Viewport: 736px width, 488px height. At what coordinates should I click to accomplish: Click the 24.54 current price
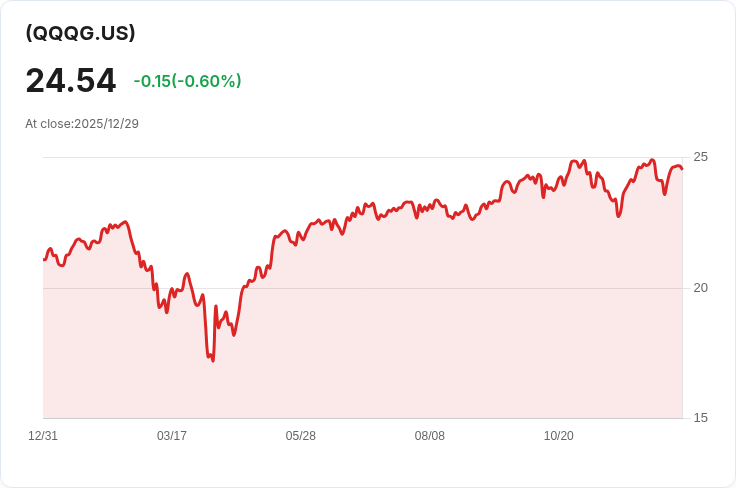tap(70, 81)
